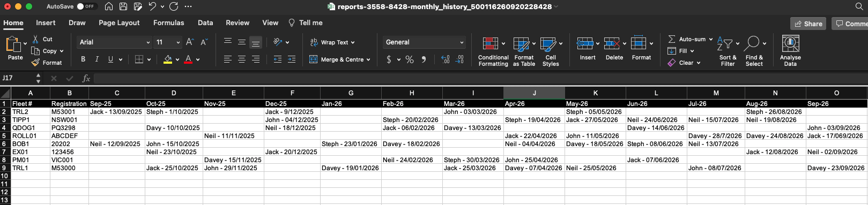Image resolution: width=868 pixels, height=205 pixels.
Task: Click the Analyse Data button
Action: point(790,51)
